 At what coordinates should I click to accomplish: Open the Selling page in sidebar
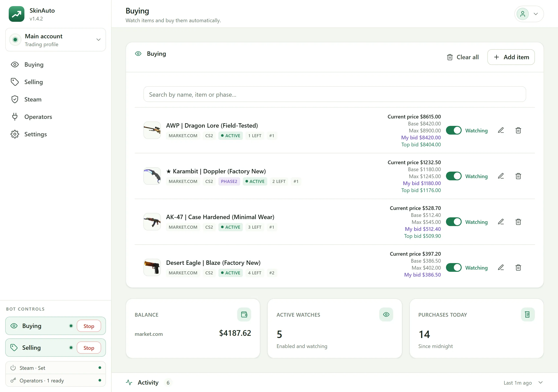click(x=56, y=82)
